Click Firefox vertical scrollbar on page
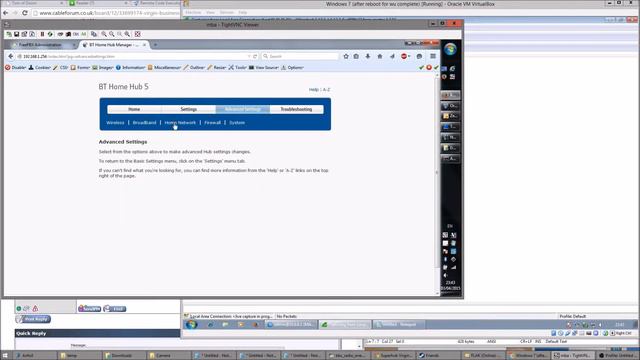The height and width of the screenshot is (360, 640). click(x=438, y=184)
